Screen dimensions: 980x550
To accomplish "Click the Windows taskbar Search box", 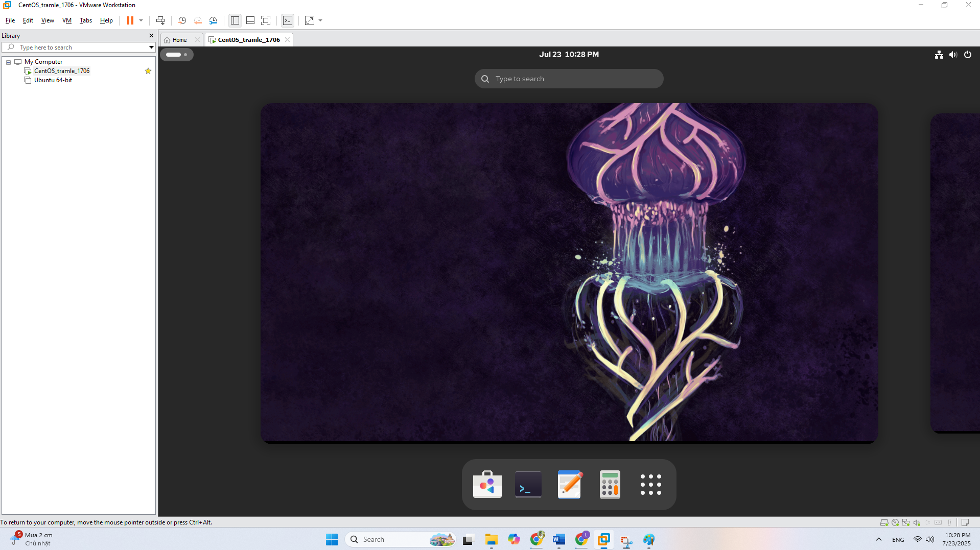I will pyautogui.click(x=401, y=539).
